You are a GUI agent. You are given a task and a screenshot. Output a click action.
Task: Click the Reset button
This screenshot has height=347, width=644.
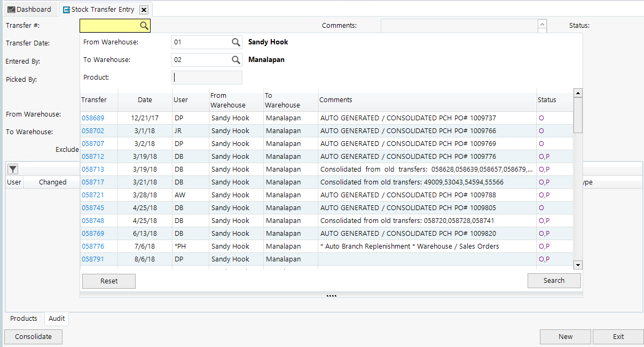click(108, 281)
